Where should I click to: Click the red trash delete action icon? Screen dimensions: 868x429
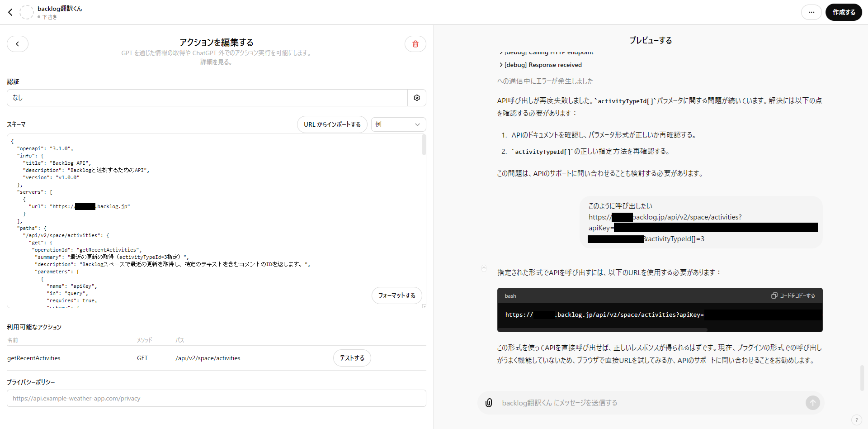tap(415, 44)
